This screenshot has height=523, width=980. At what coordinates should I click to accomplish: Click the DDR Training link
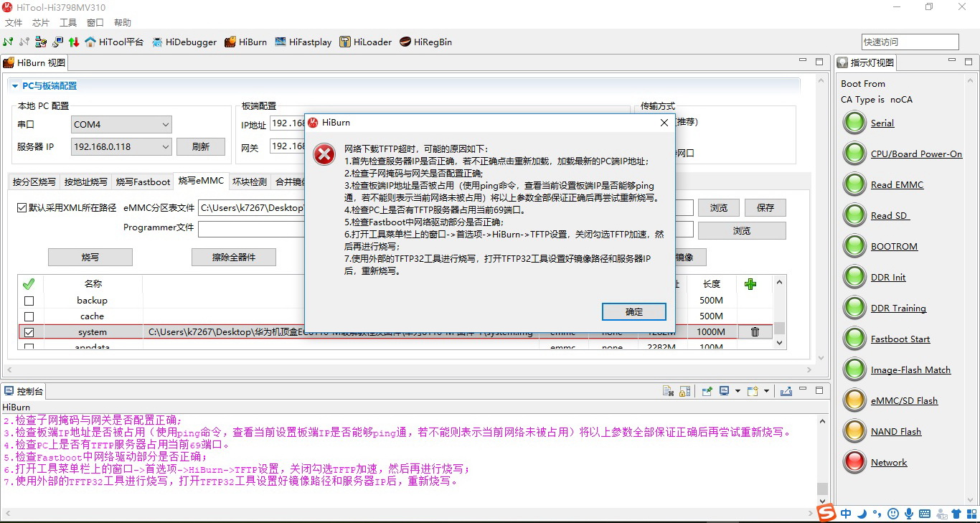coord(898,308)
